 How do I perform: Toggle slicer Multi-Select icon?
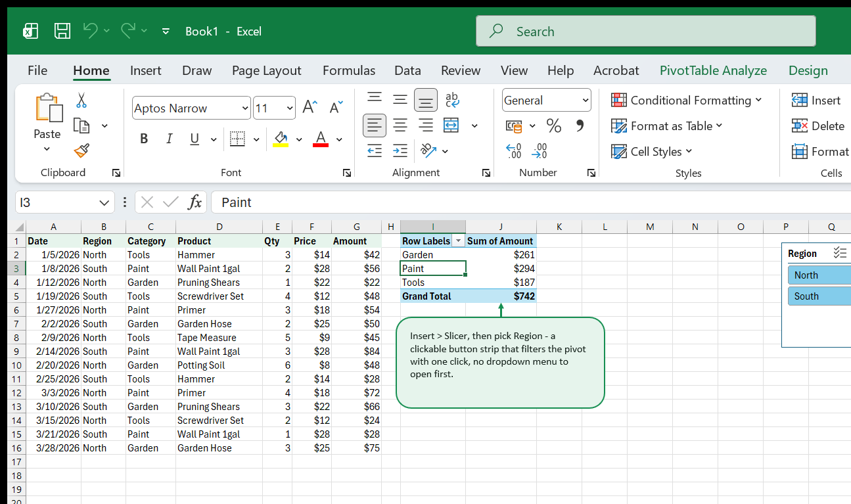(x=840, y=253)
